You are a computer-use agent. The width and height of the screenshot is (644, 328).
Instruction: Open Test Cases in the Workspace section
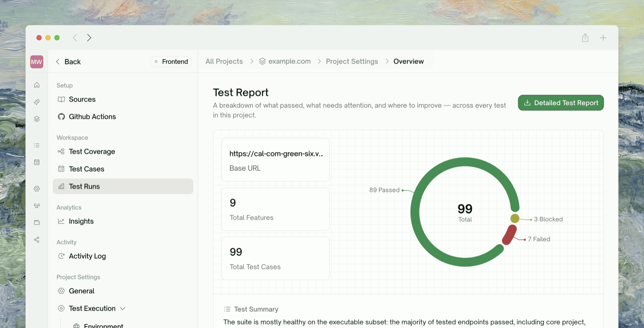pyautogui.click(x=81, y=169)
